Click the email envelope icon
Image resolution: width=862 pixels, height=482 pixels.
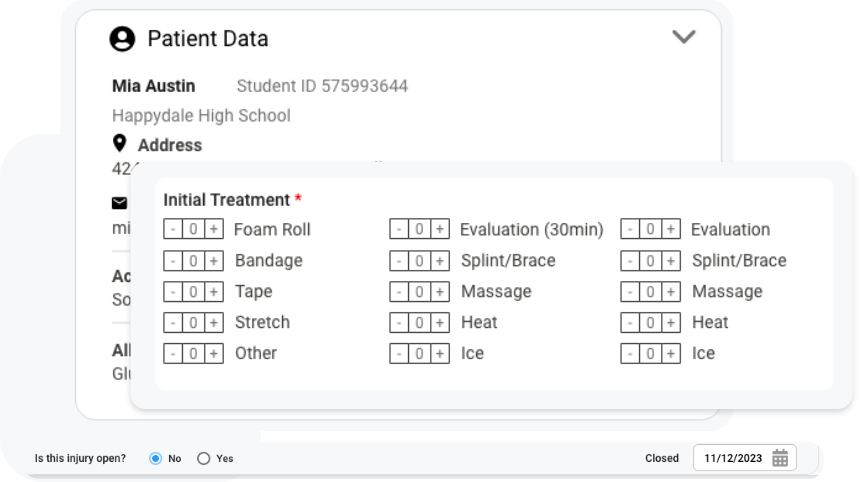(x=119, y=203)
